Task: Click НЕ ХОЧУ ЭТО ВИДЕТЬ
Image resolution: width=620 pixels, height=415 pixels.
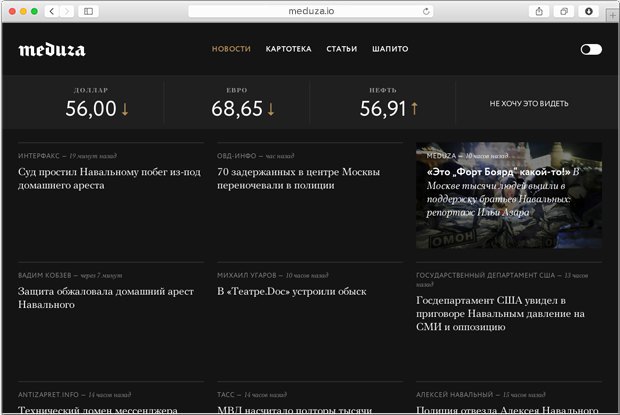Action: point(529,104)
